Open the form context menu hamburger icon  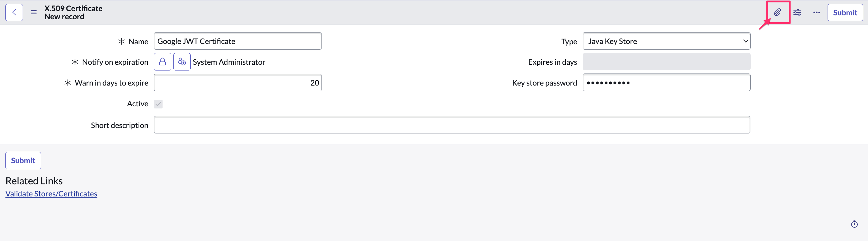click(x=33, y=12)
